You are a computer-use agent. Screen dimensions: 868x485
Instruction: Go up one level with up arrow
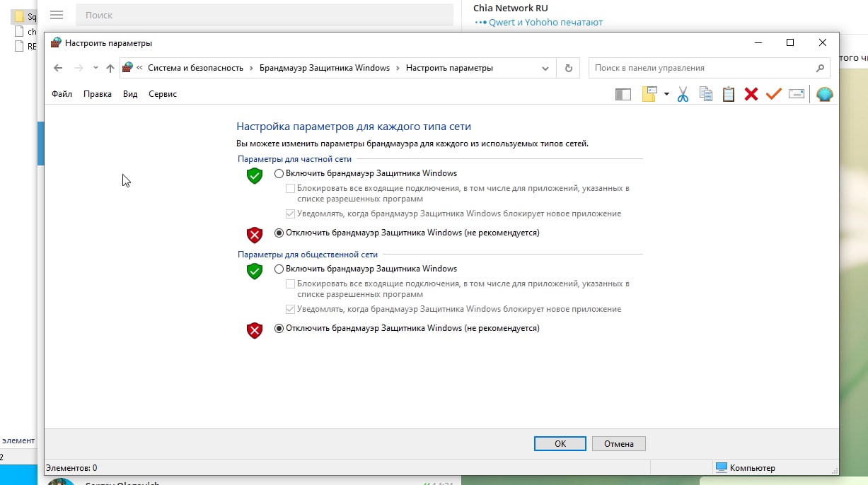click(x=110, y=68)
